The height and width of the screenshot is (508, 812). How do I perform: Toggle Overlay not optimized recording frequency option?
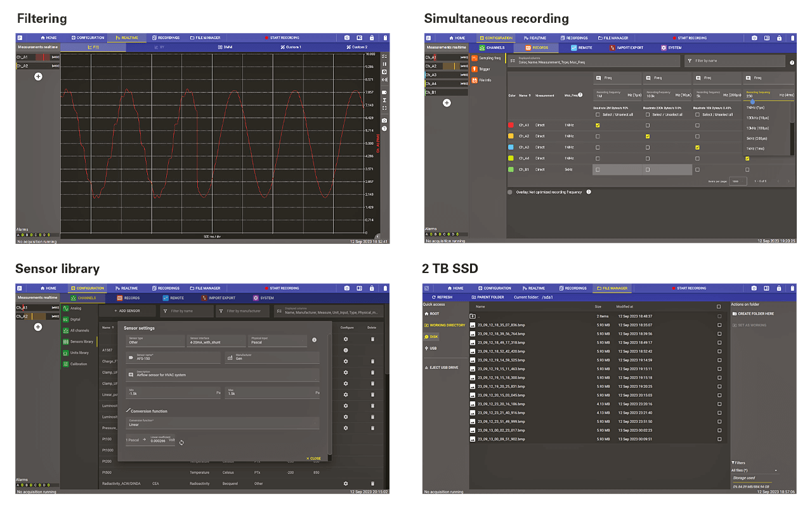510,192
